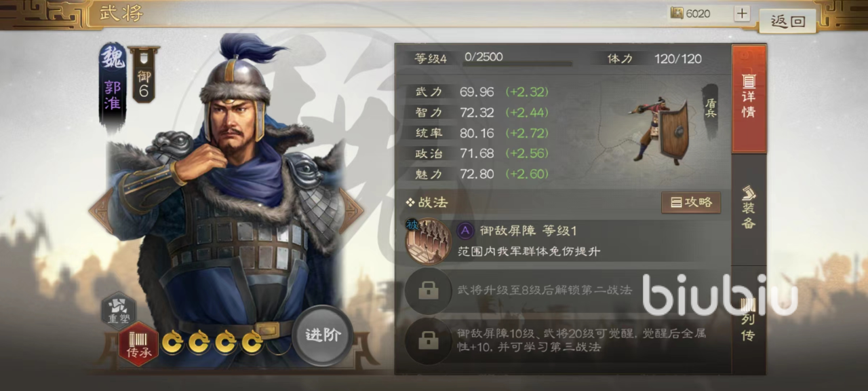868x391 pixels.
Task: Switch to the 详情 details tab
Action: tap(749, 99)
